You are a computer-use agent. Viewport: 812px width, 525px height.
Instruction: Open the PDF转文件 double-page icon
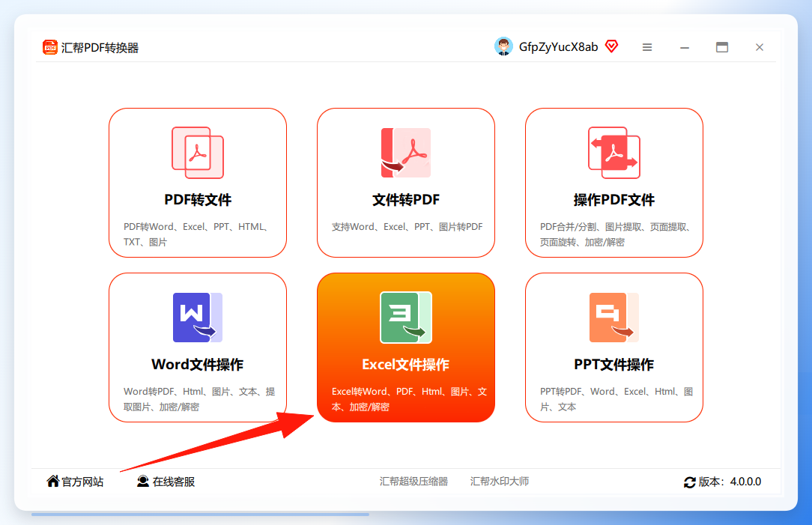click(x=198, y=153)
